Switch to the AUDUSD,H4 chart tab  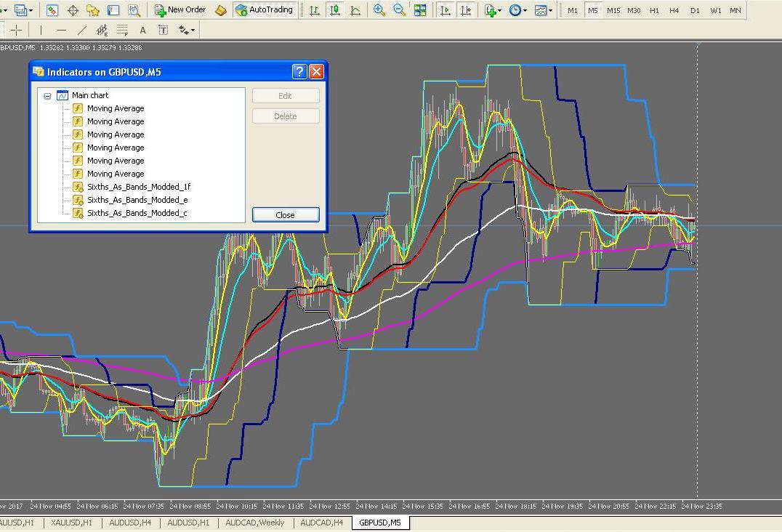pyautogui.click(x=130, y=523)
